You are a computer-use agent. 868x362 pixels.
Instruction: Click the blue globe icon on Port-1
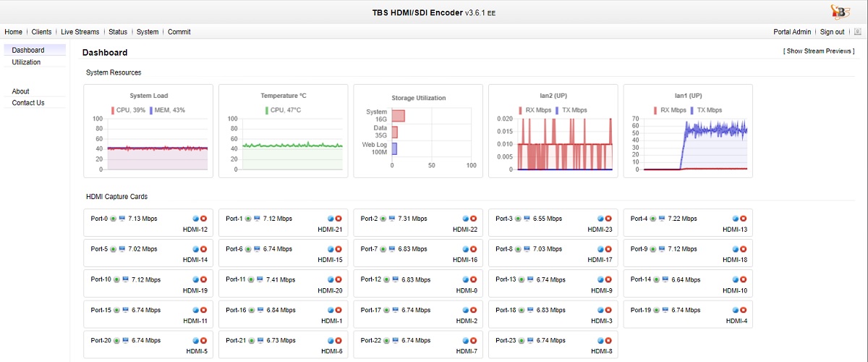pyautogui.click(x=331, y=219)
